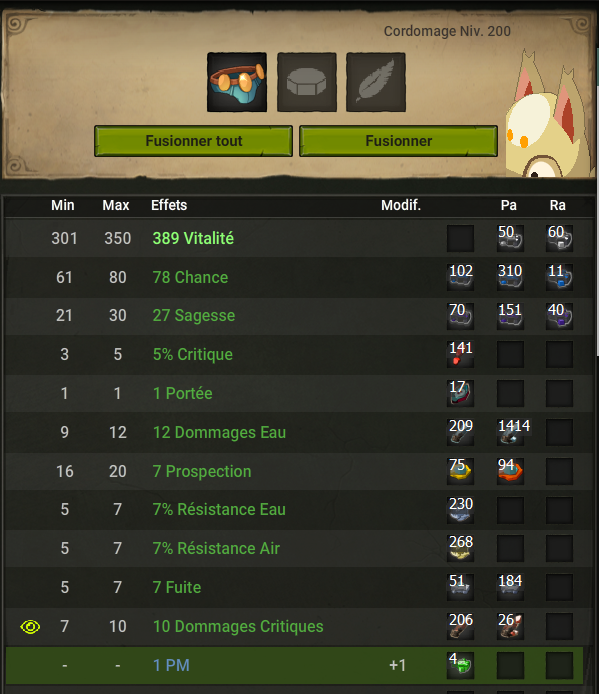Use the Chance rune with quantity 102
Screen dimensions: 599x694
coord(460,277)
